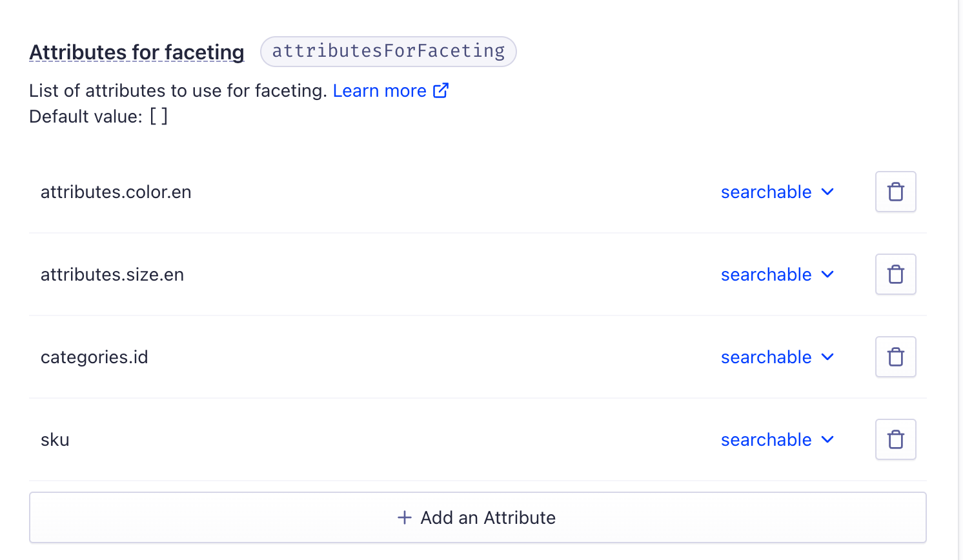Delete attributes.color.en using its trash icon
The width and height of the screenshot is (963, 560).
pyautogui.click(x=895, y=192)
